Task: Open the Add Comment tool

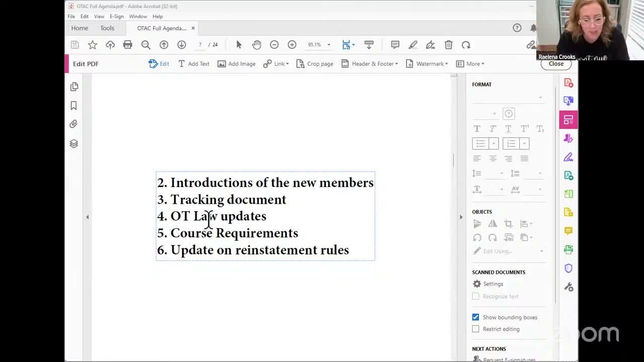Action: [x=395, y=45]
